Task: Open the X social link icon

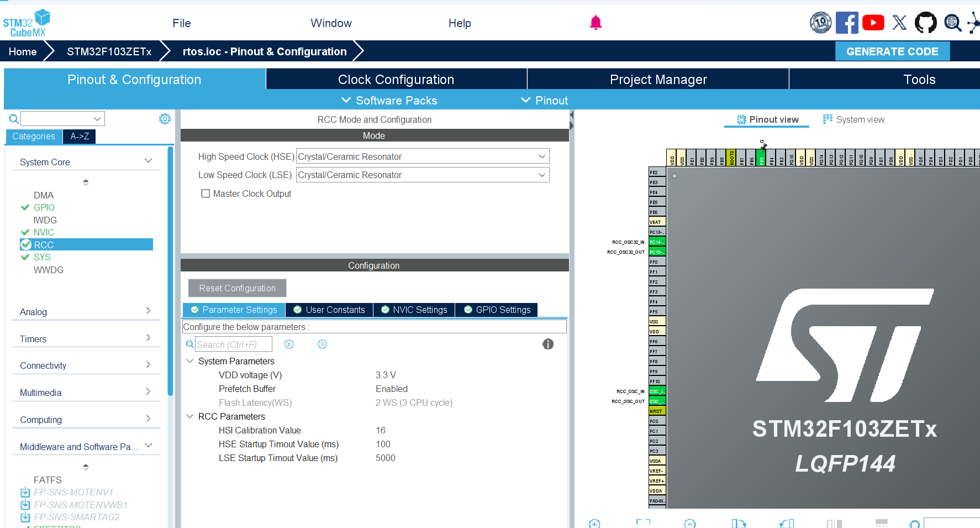Action: [899, 23]
